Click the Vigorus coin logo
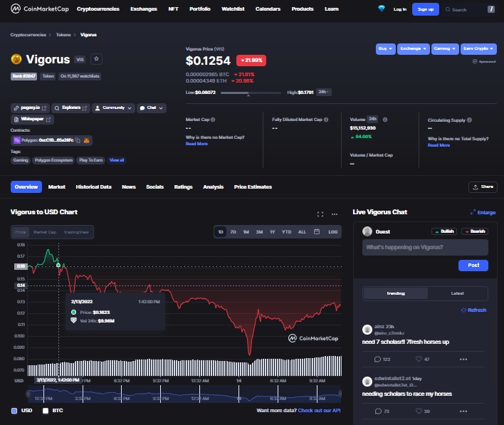Screen dimensions: 504x425 click(16, 59)
